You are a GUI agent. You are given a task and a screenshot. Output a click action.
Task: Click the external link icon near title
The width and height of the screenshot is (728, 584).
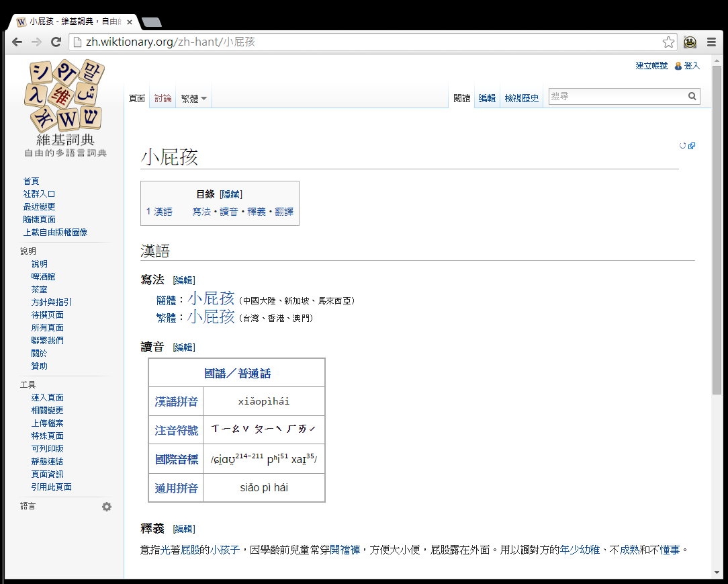[692, 145]
